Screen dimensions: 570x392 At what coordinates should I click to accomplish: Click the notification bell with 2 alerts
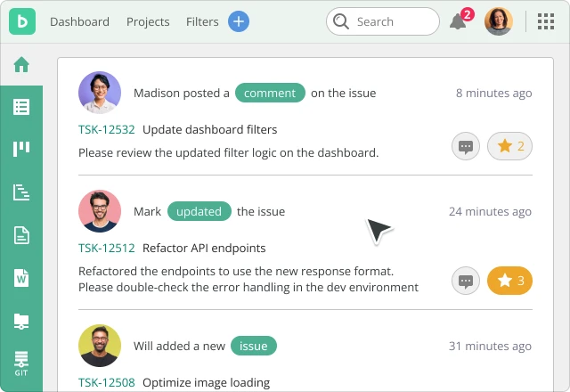coord(459,21)
